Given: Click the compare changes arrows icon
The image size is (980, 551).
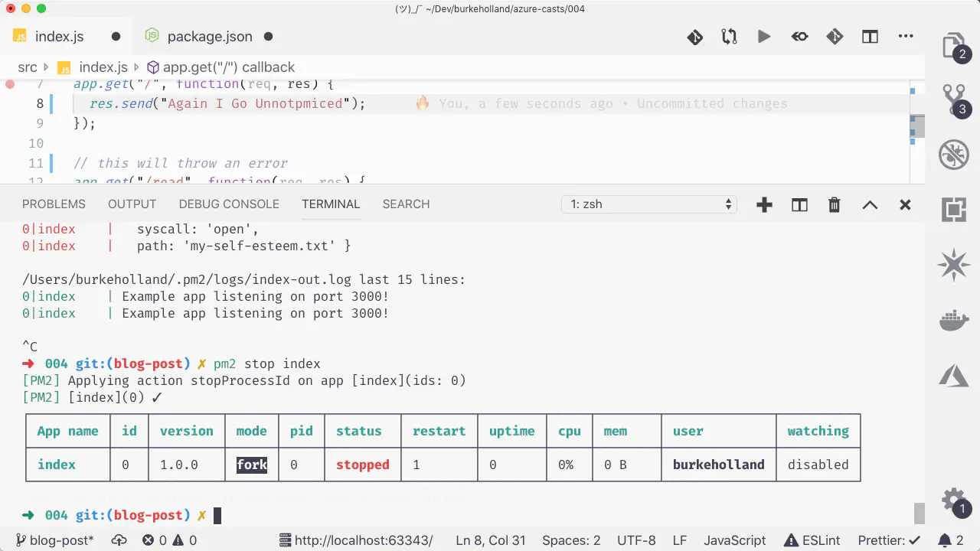Looking at the screenshot, I should pyautogui.click(x=729, y=36).
